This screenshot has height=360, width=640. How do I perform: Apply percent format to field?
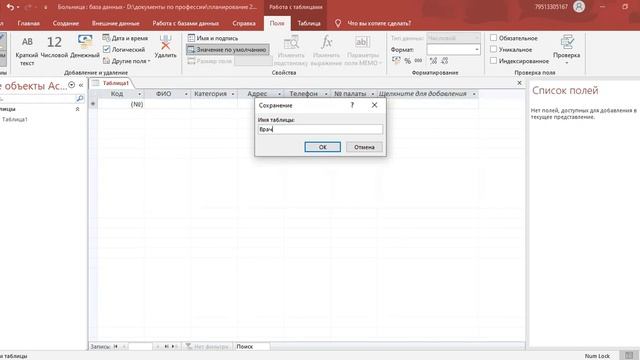[x=407, y=60]
